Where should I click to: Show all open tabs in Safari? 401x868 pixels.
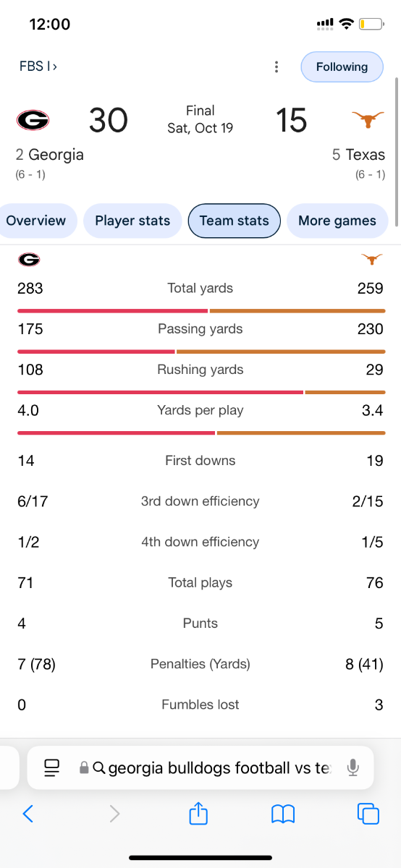click(368, 814)
